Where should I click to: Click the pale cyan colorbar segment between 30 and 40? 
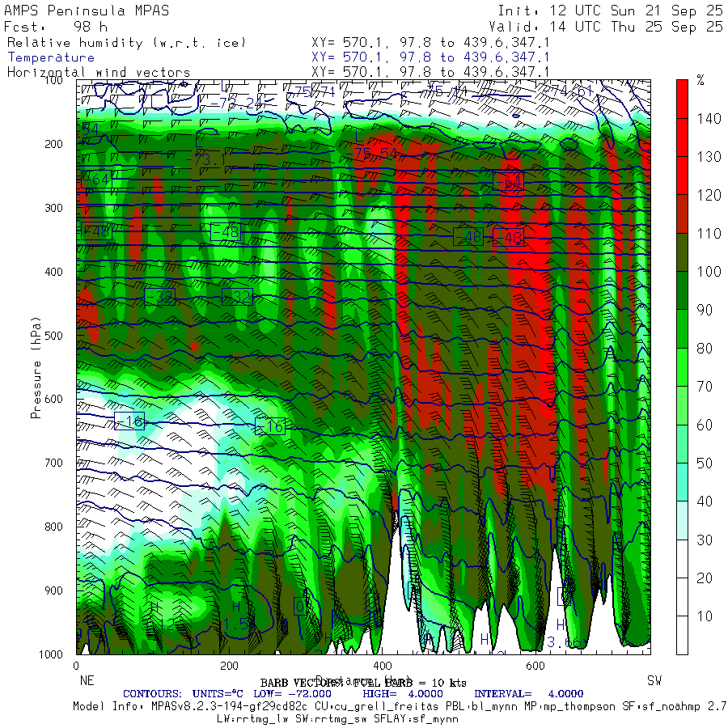coord(682,520)
